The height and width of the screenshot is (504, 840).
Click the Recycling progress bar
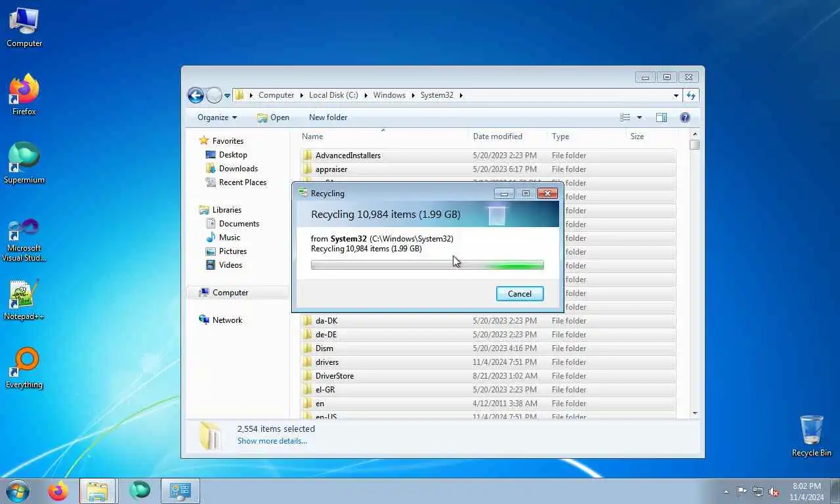(427, 265)
